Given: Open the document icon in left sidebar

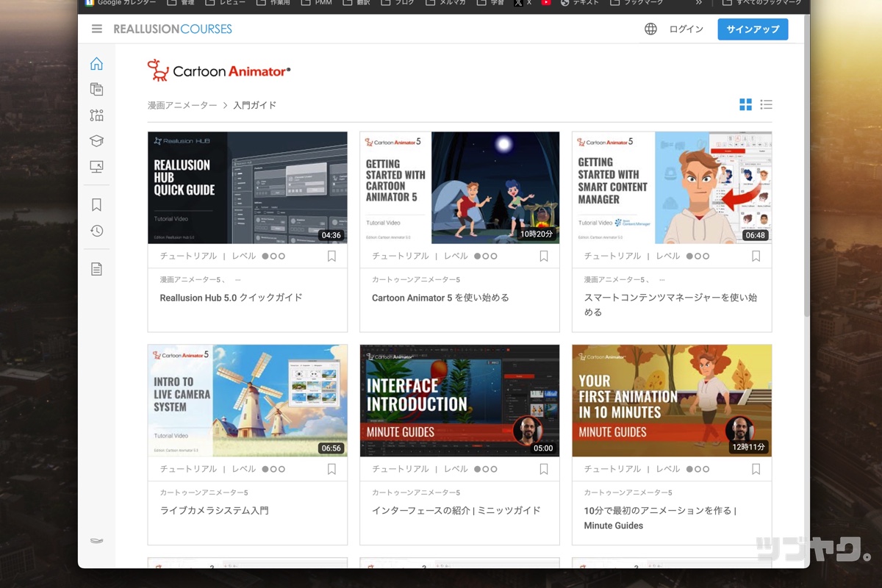Looking at the screenshot, I should [x=96, y=269].
